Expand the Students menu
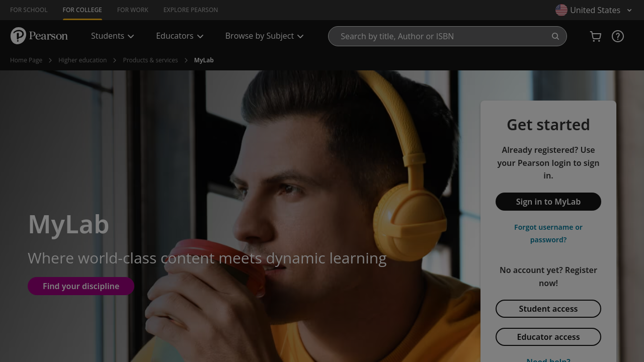Image resolution: width=644 pixels, height=362 pixels. pyautogui.click(x=112, y=36)
